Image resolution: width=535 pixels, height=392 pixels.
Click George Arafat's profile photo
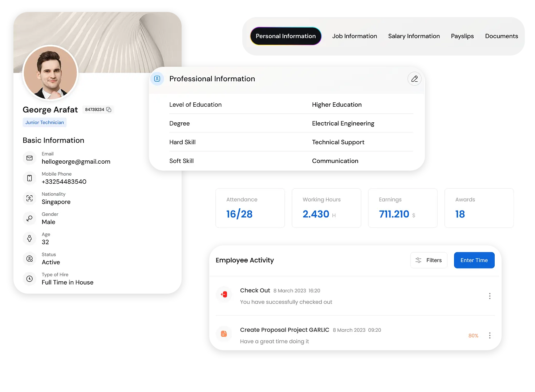50,73
